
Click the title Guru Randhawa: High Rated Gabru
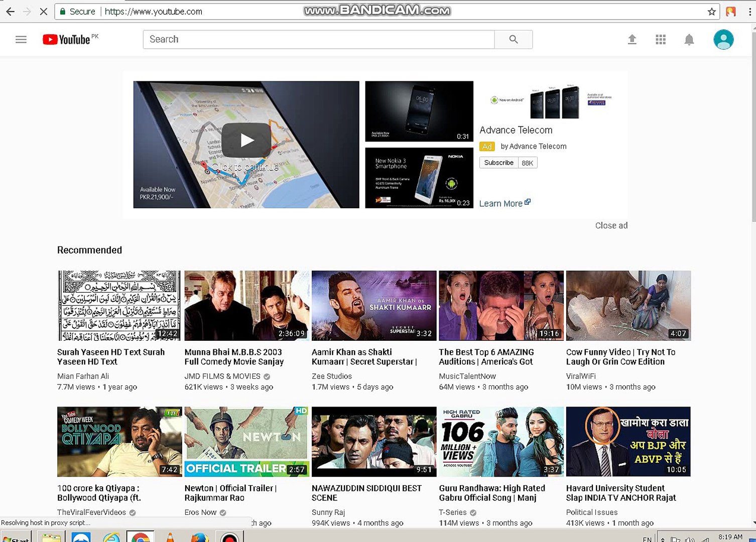pyautogui.click(x=492, y=493)
